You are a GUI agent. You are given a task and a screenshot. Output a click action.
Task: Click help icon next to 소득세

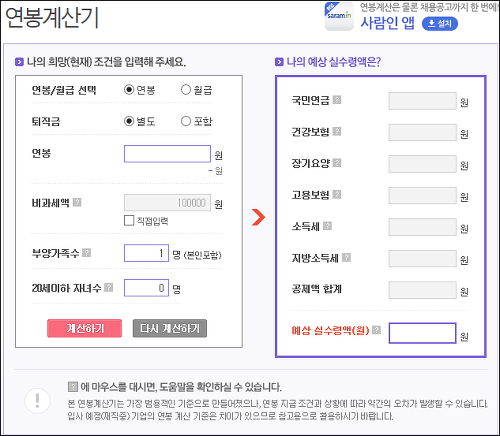coord(327,226)
